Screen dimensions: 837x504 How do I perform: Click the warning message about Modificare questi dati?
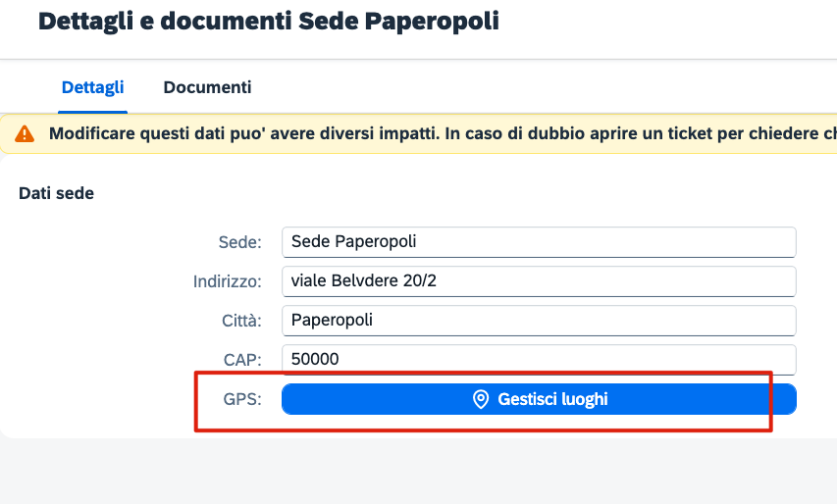(444, 133)
